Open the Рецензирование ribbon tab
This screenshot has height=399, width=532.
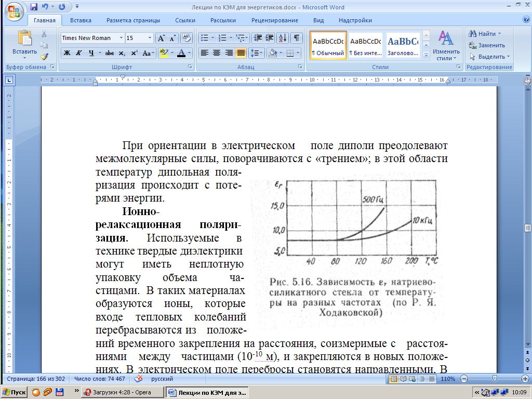coord(275,20)
